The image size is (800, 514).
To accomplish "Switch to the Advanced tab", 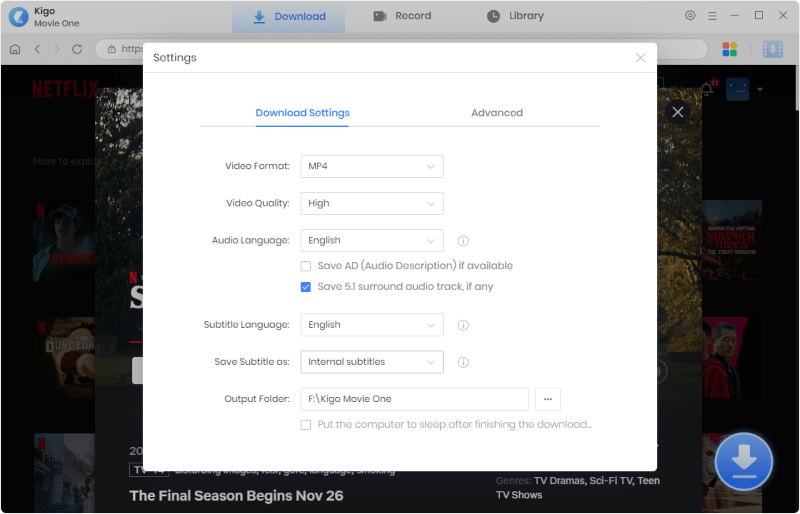I will [x=497, y=113].
